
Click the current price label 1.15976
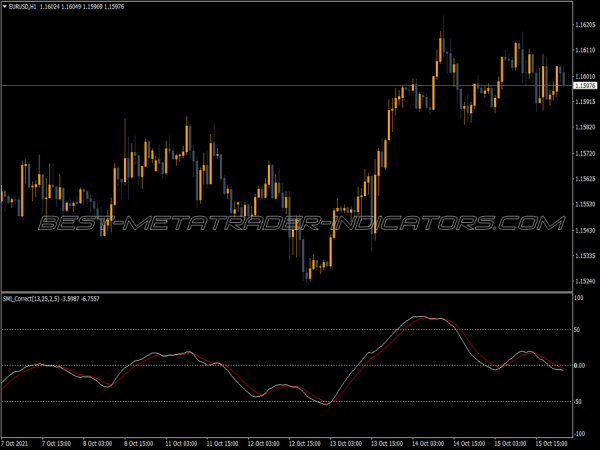coord(585,86)
